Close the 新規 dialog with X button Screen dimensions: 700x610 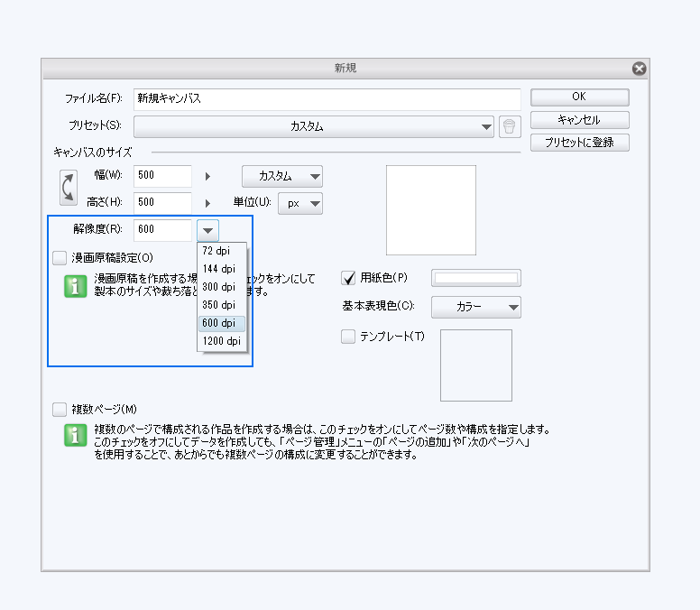click(x=639, y=69)
